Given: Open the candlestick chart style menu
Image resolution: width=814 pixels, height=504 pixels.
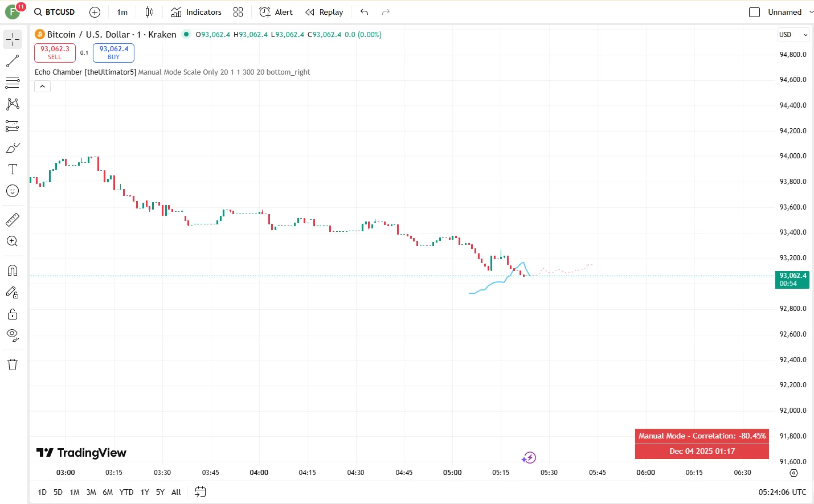Looking at the screenshot, I should (x=149, y=12).
